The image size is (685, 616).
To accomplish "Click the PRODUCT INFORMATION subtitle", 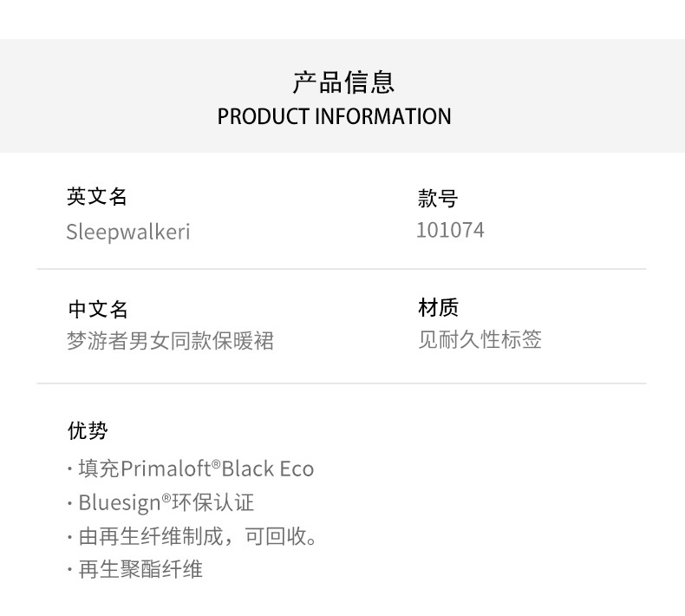I will click(x=334, y=116).
